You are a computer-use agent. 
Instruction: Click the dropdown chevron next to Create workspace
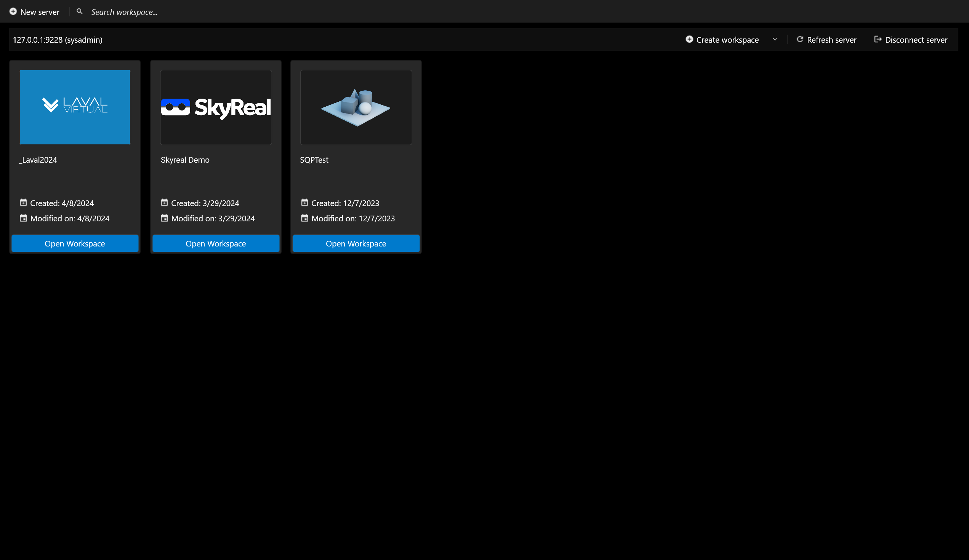click(x=774, y=39)
